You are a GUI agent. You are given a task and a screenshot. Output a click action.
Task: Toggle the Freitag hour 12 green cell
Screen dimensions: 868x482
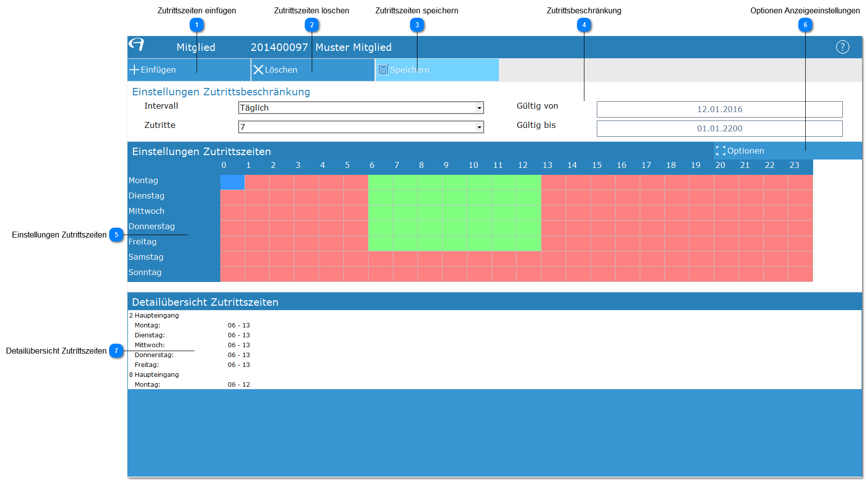[x=529, y=243]
